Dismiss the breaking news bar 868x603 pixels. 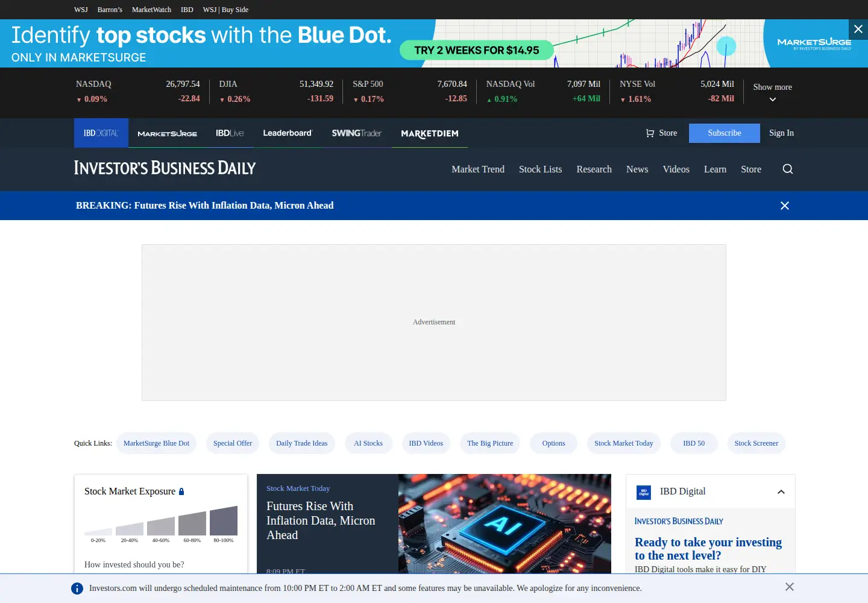pyautogui.click(x=785, y=206)
